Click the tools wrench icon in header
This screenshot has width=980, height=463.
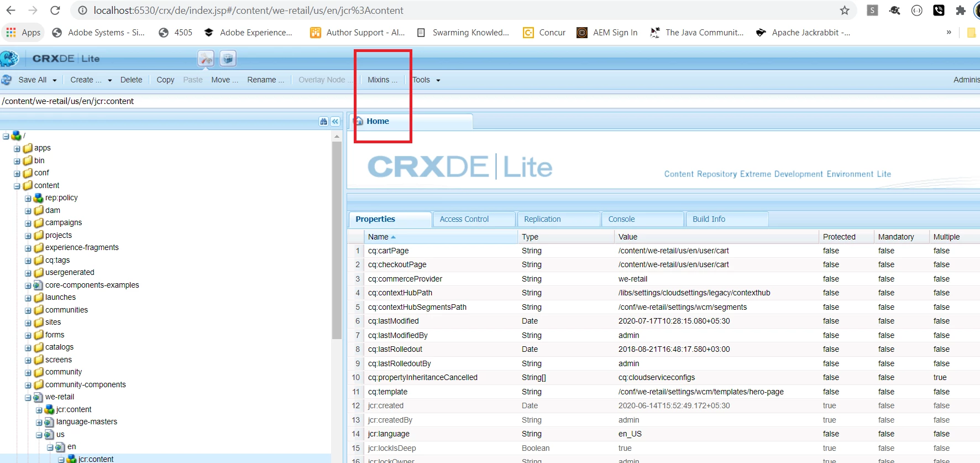[x=206, y=58]
